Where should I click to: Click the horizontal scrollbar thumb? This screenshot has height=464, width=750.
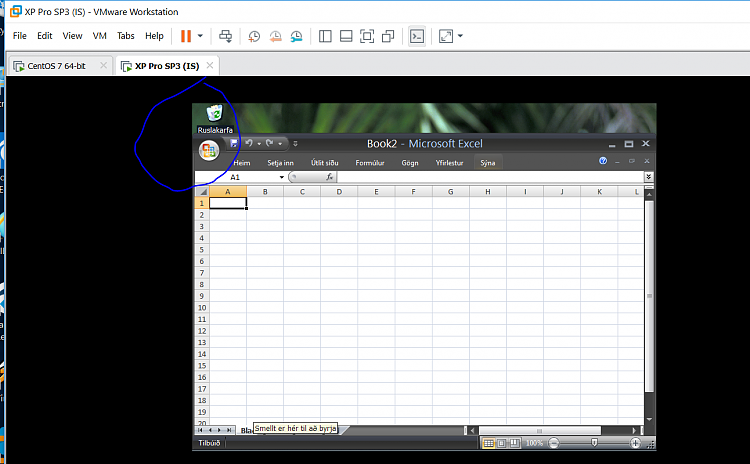[540, 431]
